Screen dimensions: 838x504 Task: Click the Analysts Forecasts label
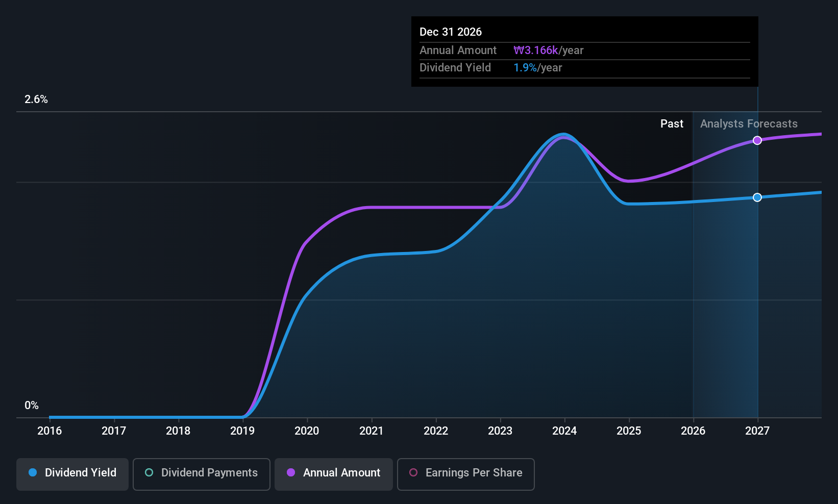(x=749, y=124)
